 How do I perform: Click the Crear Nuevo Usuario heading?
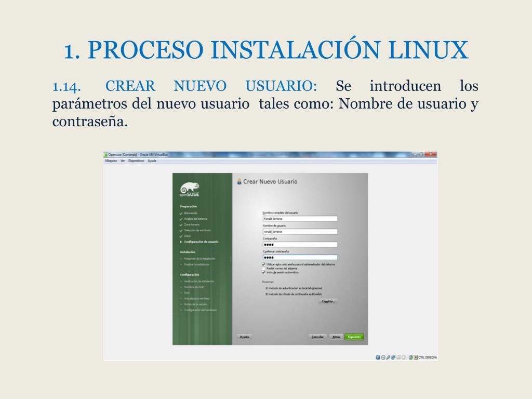(270, 181)
